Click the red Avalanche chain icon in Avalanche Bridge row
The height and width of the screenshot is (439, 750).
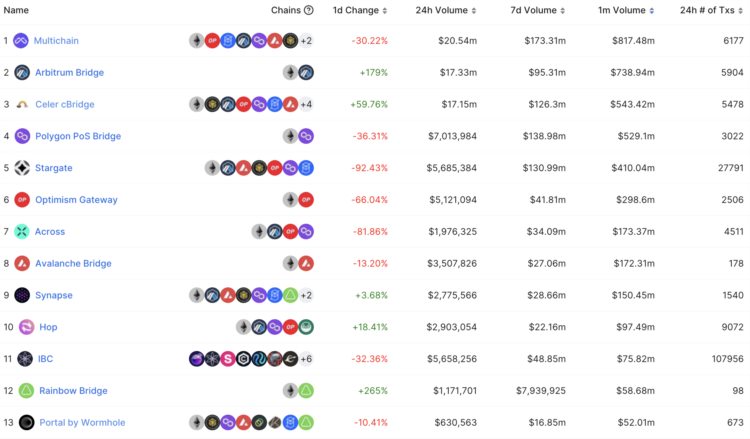pos(306,264)
